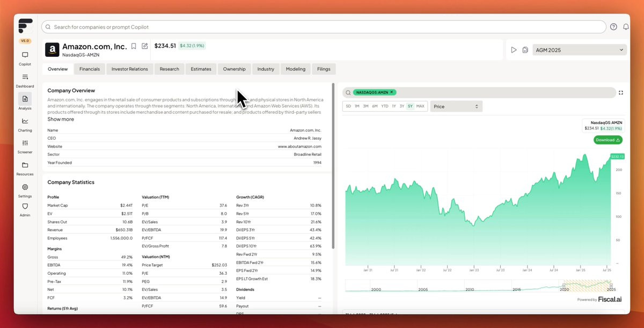Screen dimensions: 644x328
Task: Open the Industry tab
Action: (266, 69)
